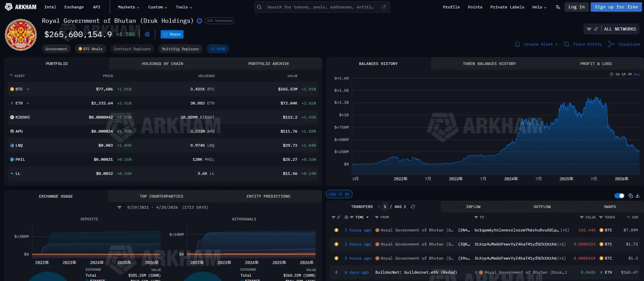Copy transfers using the copy icon

[631, 196]
